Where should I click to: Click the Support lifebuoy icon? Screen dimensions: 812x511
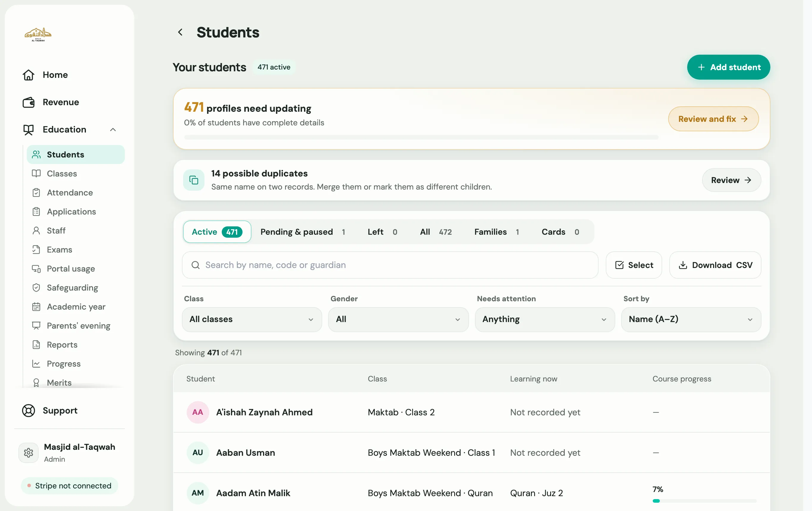click(x=29, y=411)
